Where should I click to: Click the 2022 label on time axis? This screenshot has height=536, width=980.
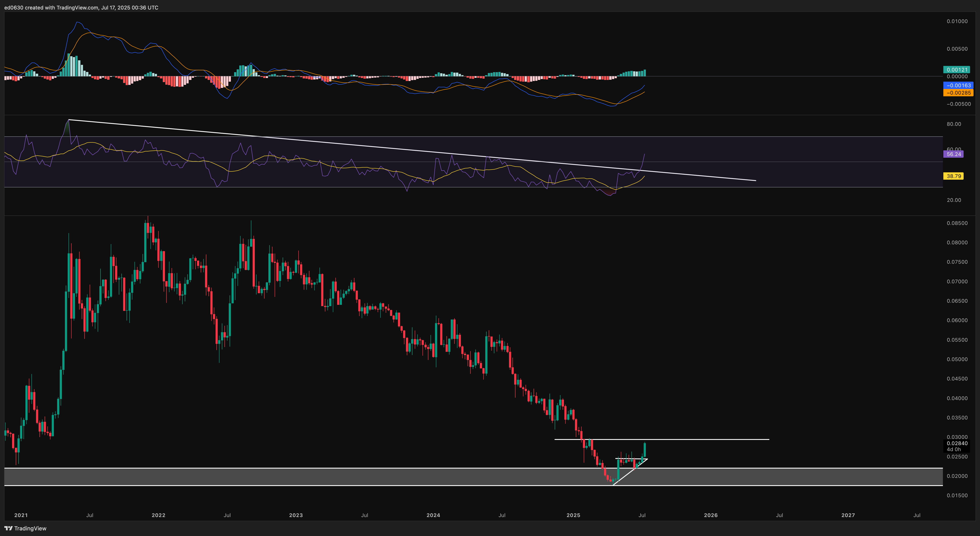point(158,515)
